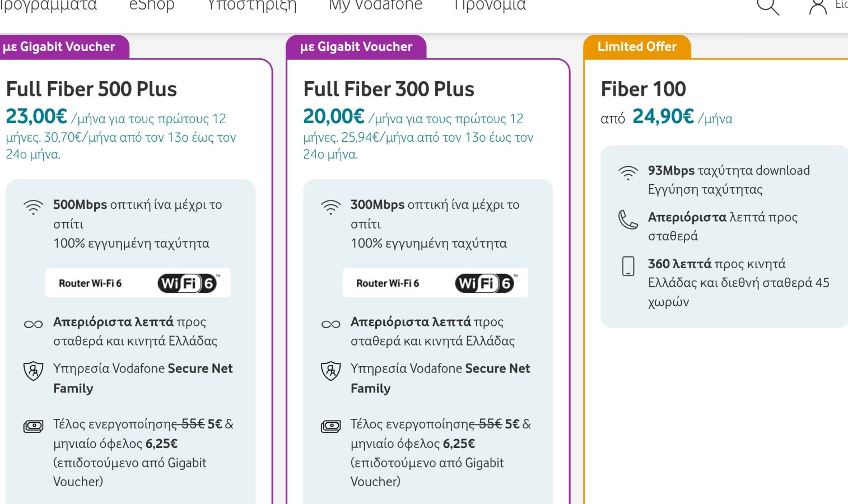The height and width of the screenshot is (504, 848).
Task: Click the Wi-Fi speed icon in Fiber 100
Action: click(628, 172)
